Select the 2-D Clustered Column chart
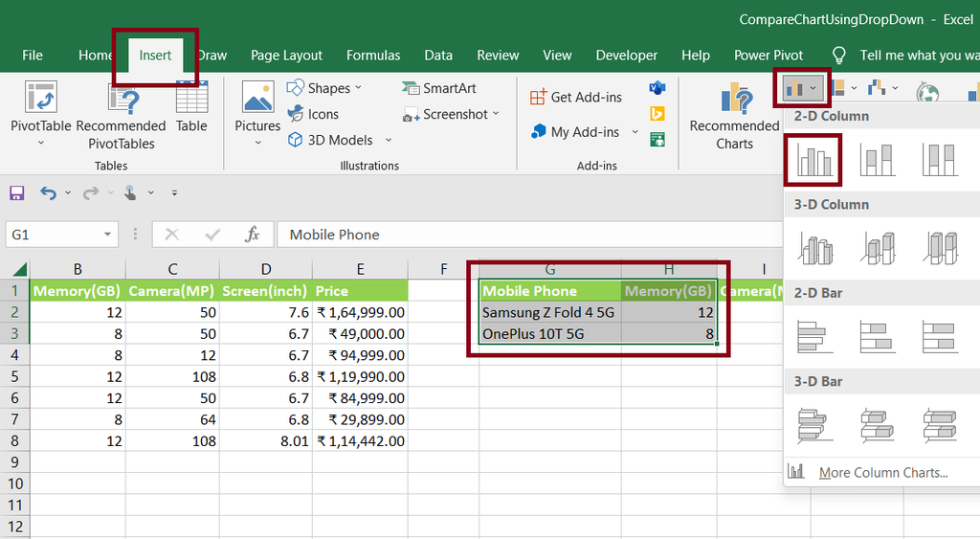 pyautogui.click(x=813, y=160)
